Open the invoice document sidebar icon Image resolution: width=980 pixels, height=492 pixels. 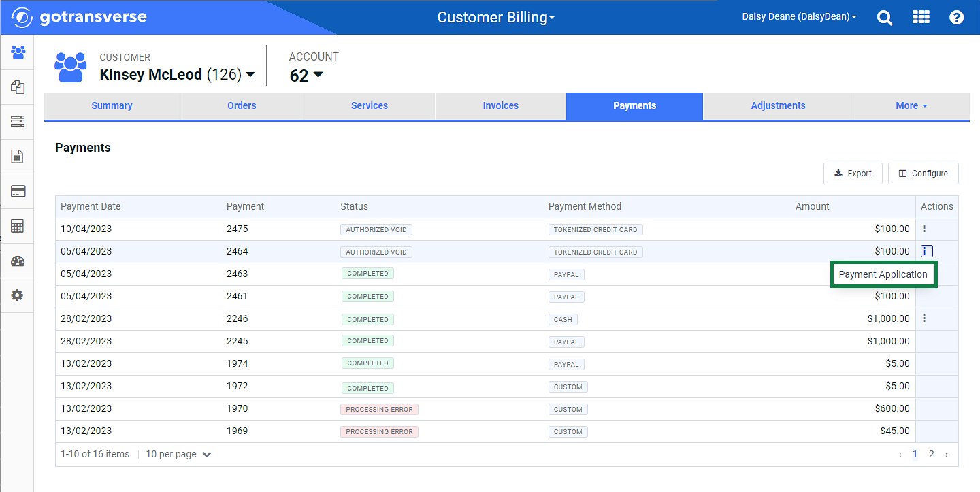tap(18, 157)
